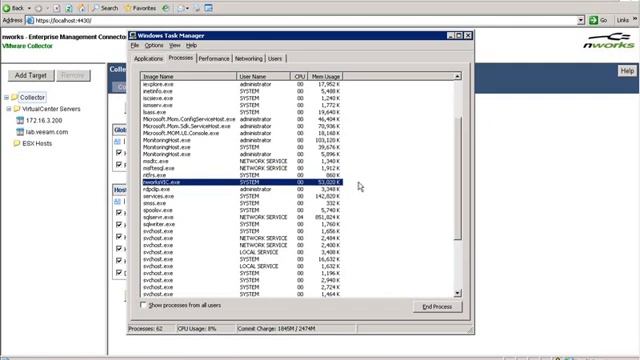The height and width of the screenshot is (360, 640).
Task: Sort processes by Mem Usage column
Action: pyautogui.click(x=326, y=76)
